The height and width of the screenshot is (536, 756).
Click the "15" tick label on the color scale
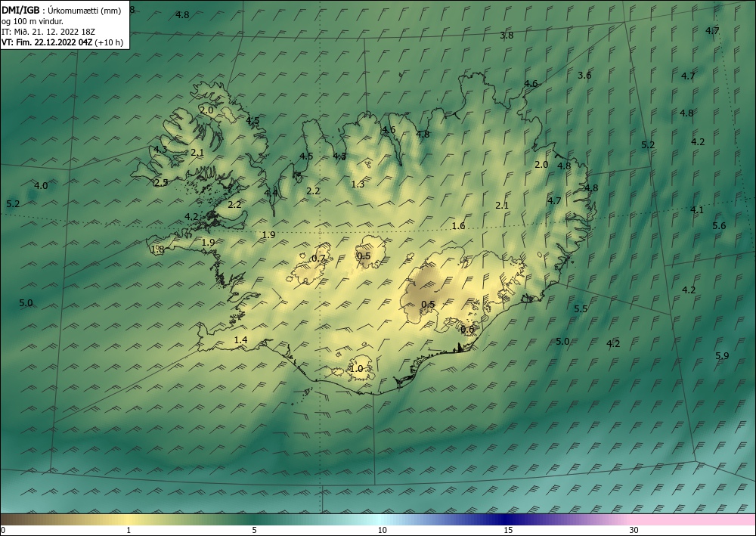pos(508,530)
